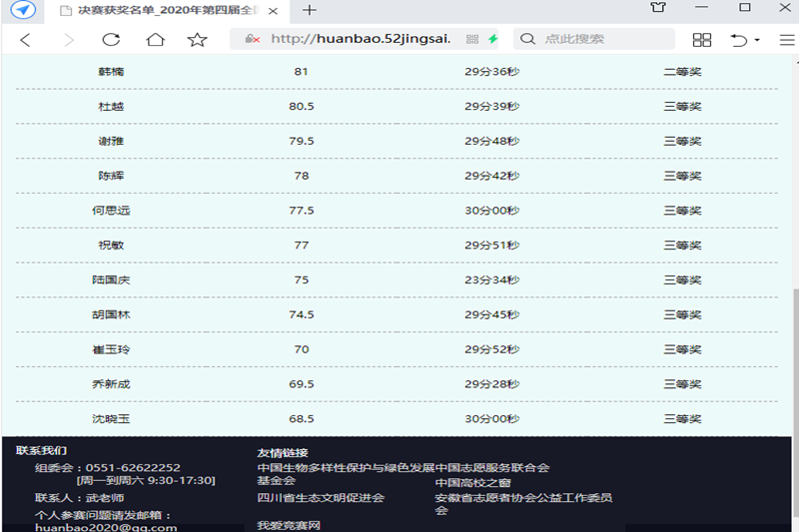The width and height of the screenshot is (799, 532).
Task: Go to the browser home page
Action: pyautogui.click(x=155, y=40)
